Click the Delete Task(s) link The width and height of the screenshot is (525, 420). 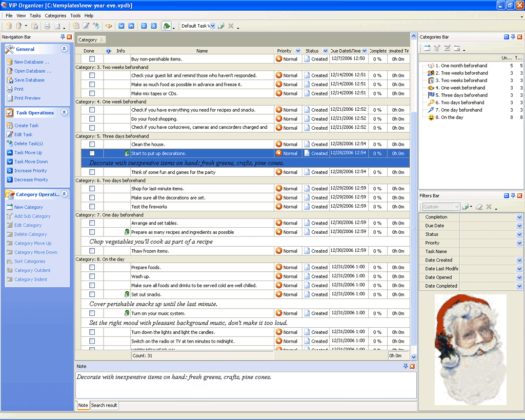[28, 144]
